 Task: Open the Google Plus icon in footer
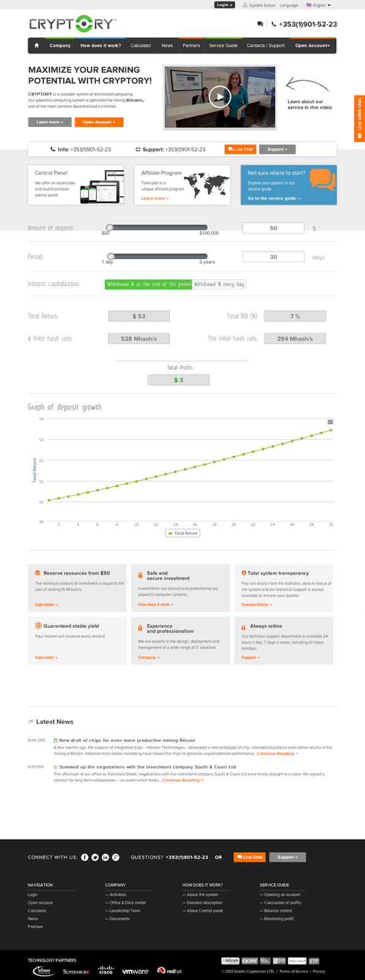pos(116,857)
